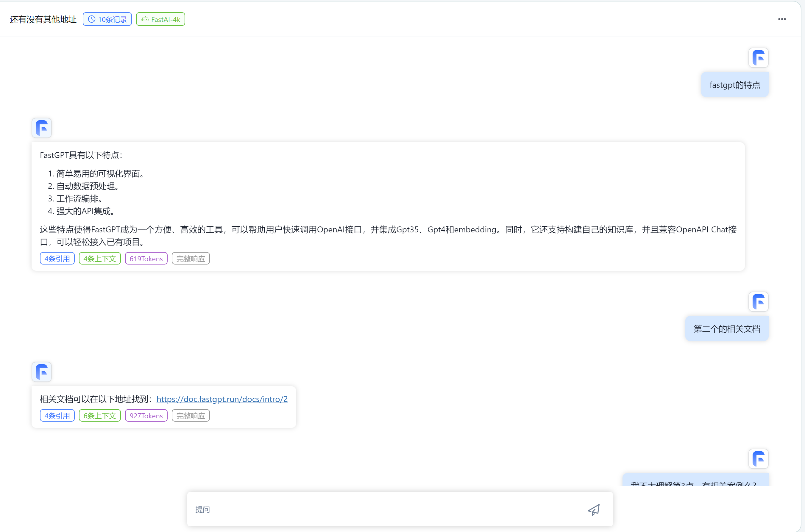Click the 619Tokens tag

[x=146, y=259]
